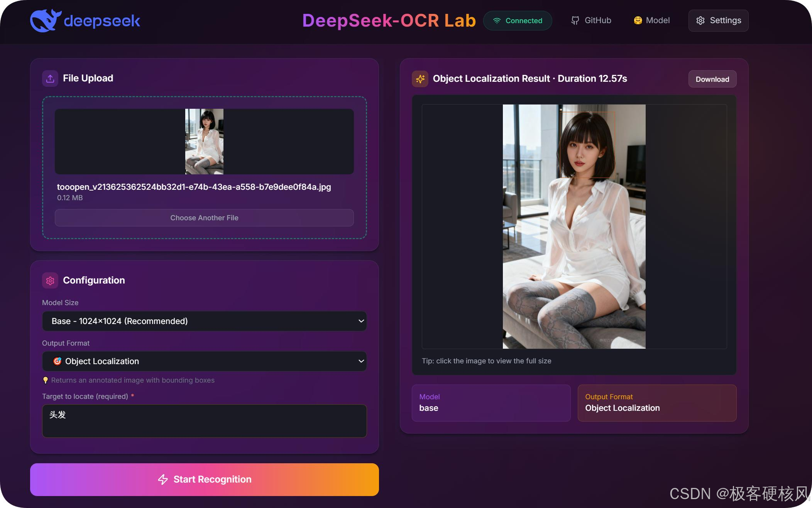Open the Output Format dropdown
Screen dimensions: 812x508
click(x=204, y=361)
